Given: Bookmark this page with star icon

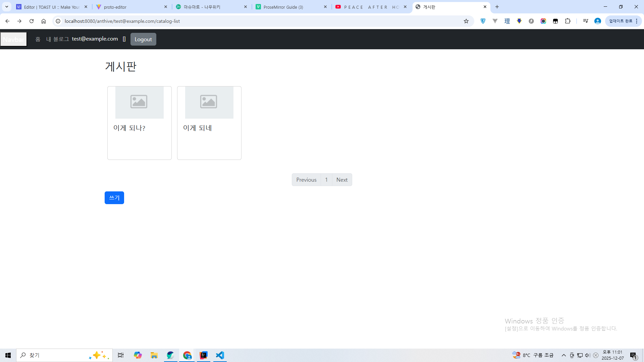Looking at the screenshot, I should click(x=466, y=21).
